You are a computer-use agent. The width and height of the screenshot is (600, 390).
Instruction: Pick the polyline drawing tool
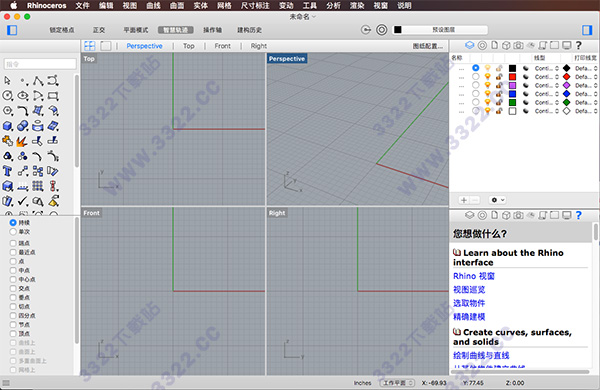(x=38, y=81)
